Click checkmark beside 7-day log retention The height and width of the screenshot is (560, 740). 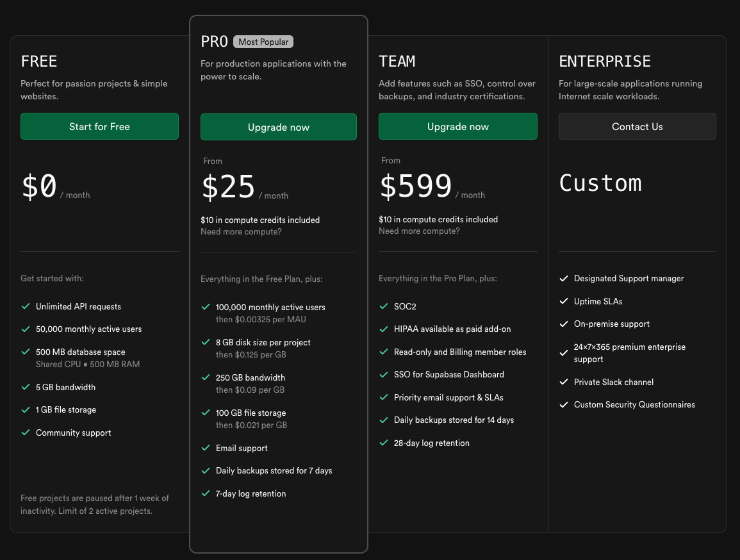click(206, 493)
